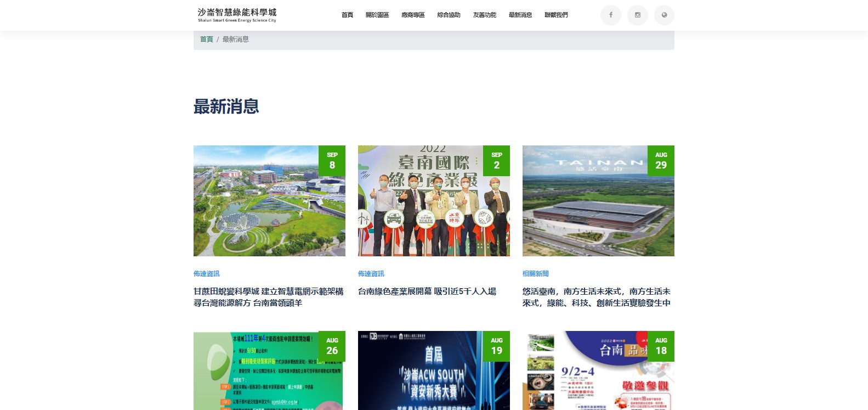Open the Instagram social icon
This screenshot has width=868, height=410.
[637, 15]
